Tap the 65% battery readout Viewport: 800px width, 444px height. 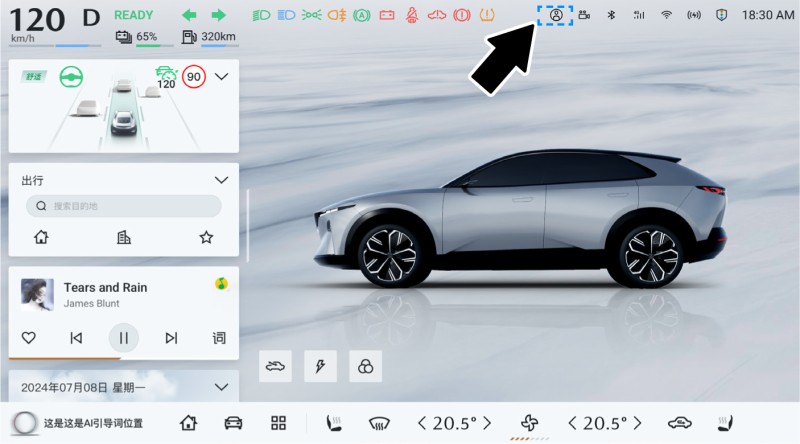(146, 37)
